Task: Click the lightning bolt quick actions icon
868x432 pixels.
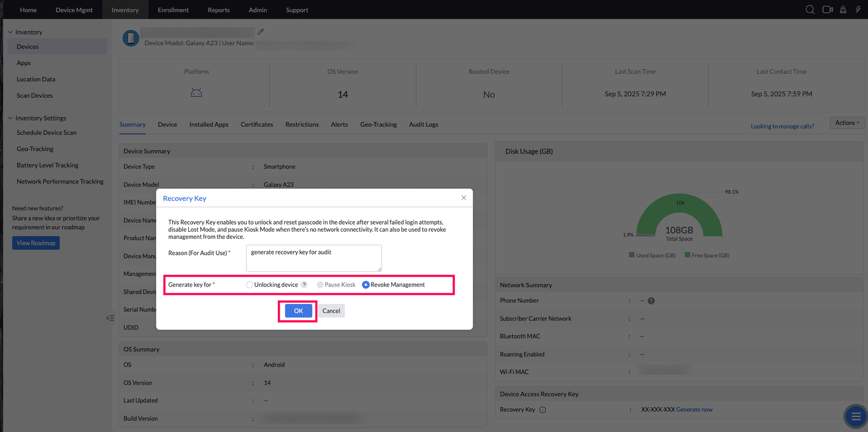Action: coord(858,10)
